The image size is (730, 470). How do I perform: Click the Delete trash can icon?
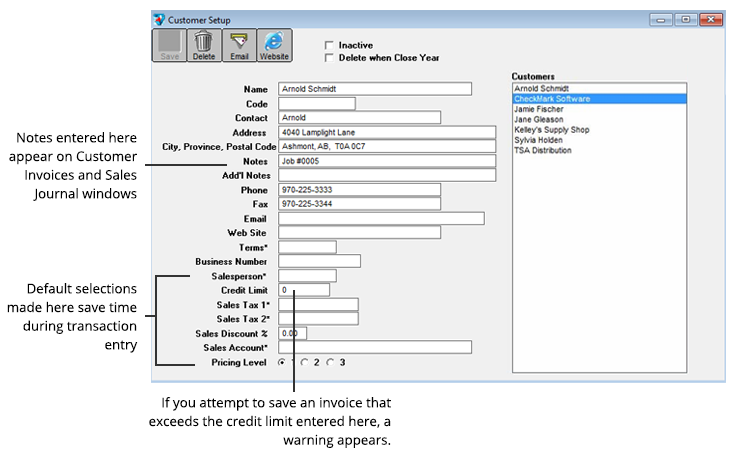204,46
